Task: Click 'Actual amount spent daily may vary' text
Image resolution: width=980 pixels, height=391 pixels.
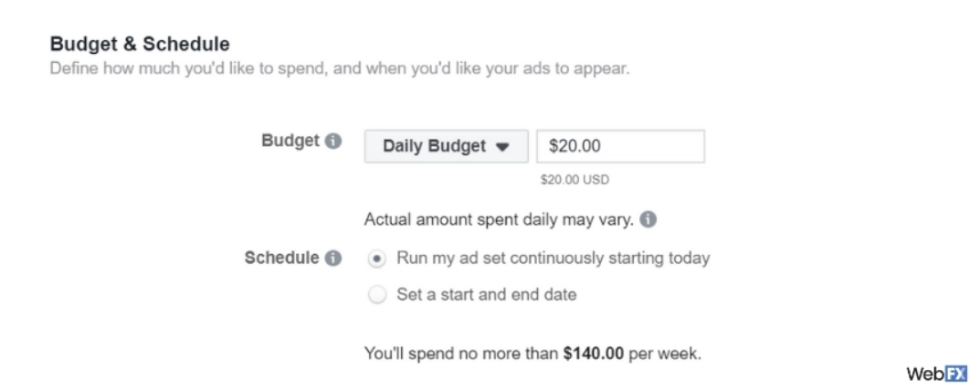Action: (499, 220)
